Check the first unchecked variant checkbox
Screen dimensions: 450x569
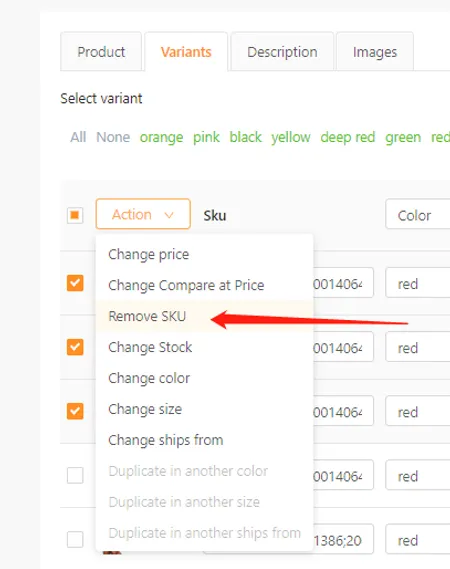75,475
